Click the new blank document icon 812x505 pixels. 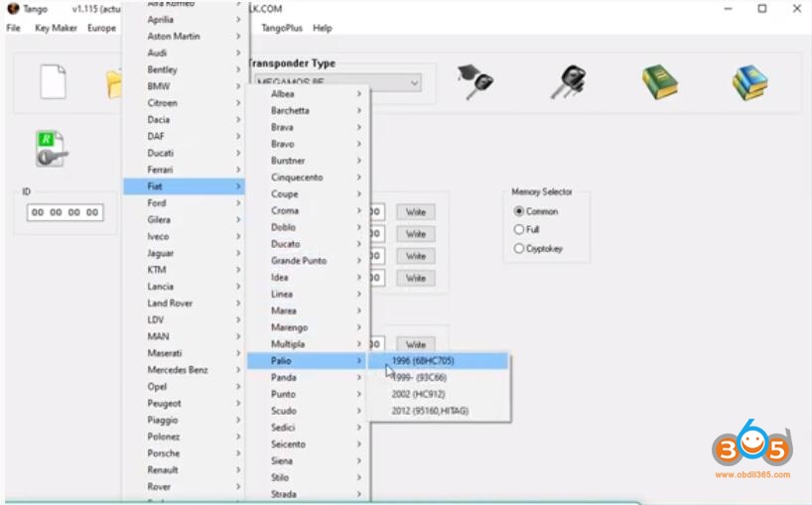click(53, 81)
